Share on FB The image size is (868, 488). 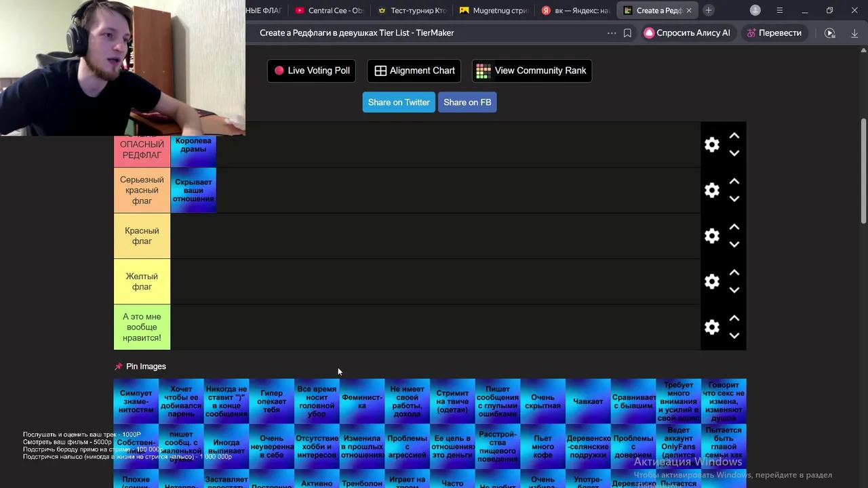(467, 102)
